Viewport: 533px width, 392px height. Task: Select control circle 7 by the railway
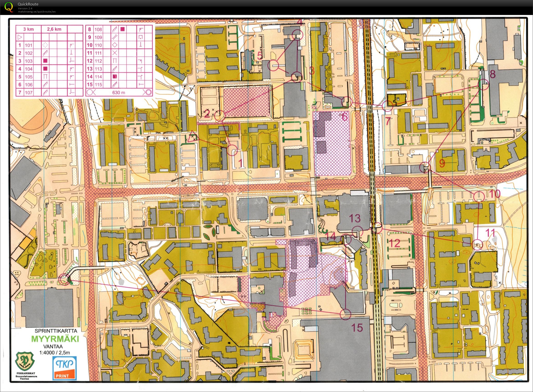tap(388, 106)
